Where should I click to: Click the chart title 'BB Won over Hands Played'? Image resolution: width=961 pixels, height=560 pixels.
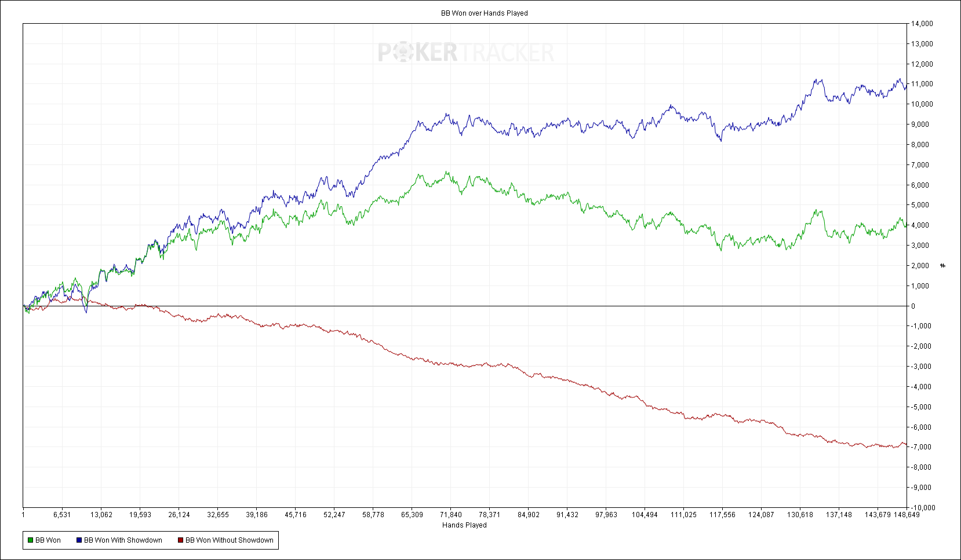(485, 13)
